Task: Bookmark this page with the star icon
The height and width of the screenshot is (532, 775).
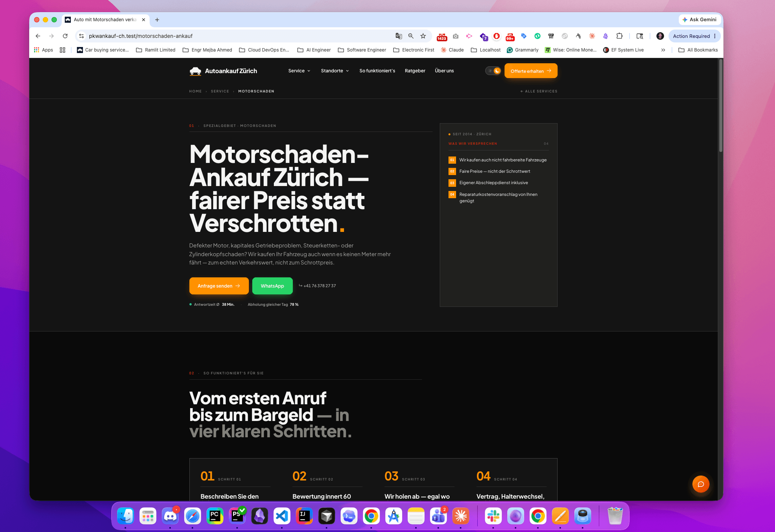Action: [423, 36]
